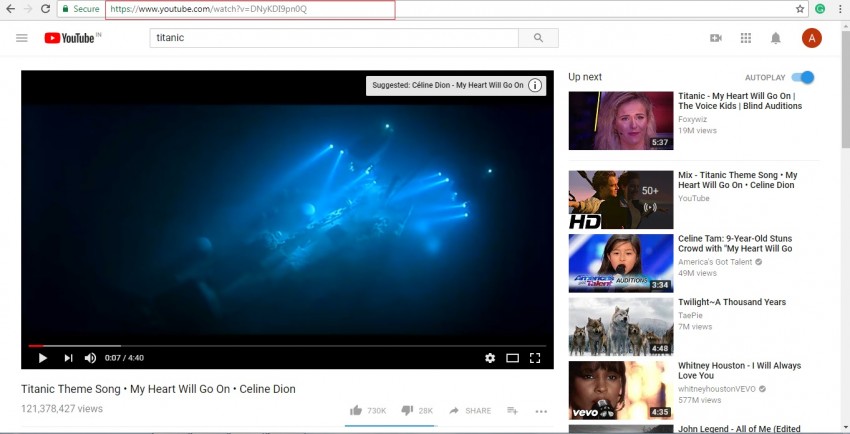
Task: Open title 'Titanic - My Heart Will Go On'
Action: (x=740, y=101)
